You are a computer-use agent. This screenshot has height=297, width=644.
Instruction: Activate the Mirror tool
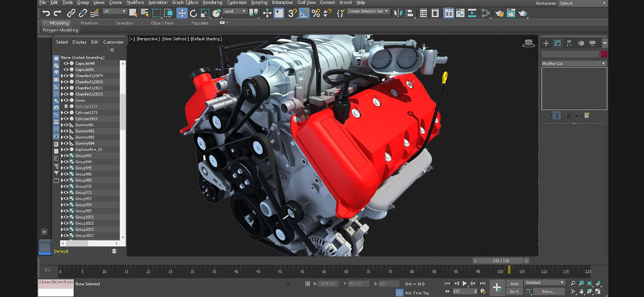(x=398, y=13)
